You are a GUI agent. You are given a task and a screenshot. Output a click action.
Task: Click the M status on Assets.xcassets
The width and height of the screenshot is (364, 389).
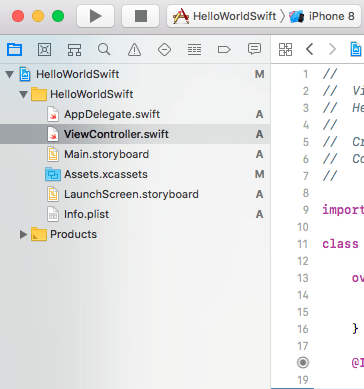point(260,174)
